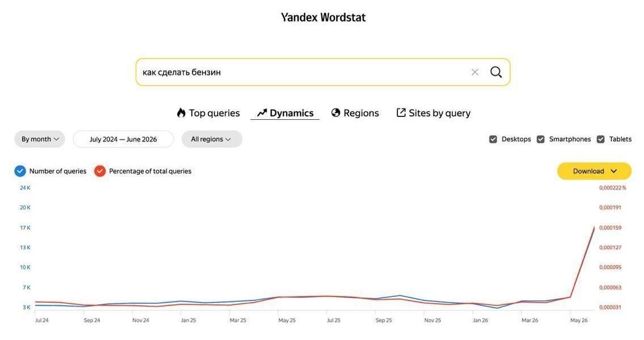Click the 0,000063 axis value
This screenshot has height=340, width=644.
(610, 287)
